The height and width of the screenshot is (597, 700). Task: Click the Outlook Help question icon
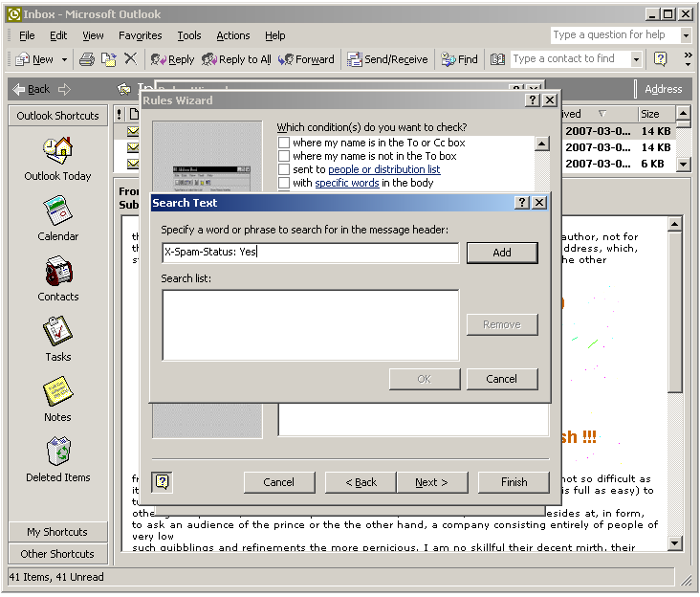[660, 59]
